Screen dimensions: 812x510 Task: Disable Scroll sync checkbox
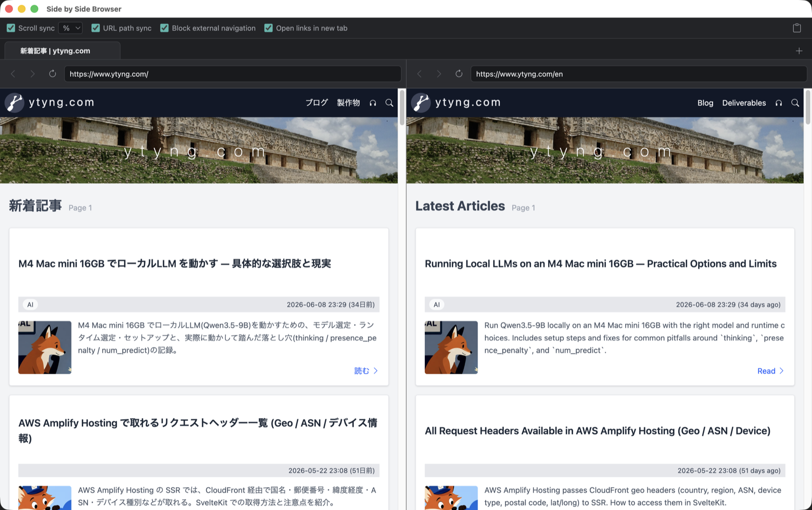(x=11, y=28)
